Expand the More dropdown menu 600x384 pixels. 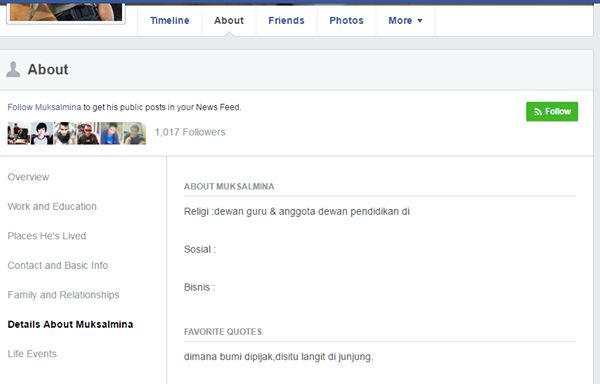(x=406, y=20)
